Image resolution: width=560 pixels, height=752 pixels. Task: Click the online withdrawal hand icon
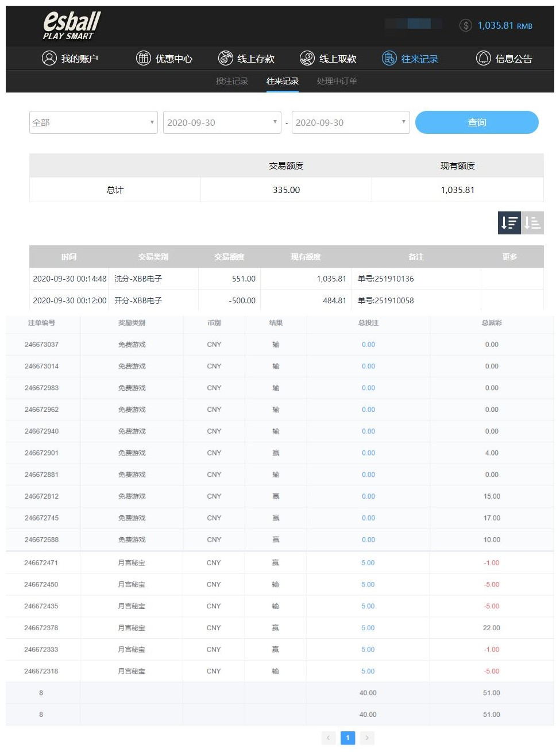pos(307,58)
